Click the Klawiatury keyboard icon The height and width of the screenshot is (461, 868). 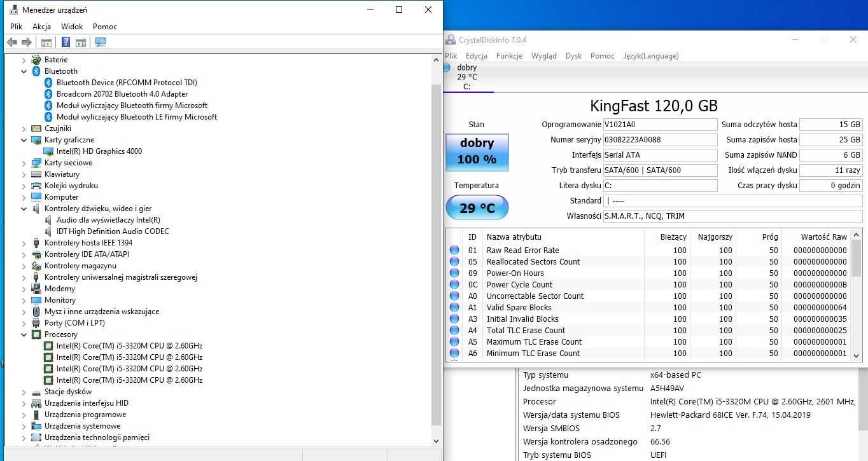pyautogui.click(x=36, y=174)
